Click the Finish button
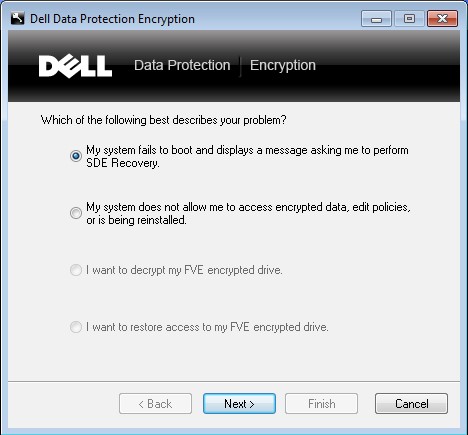The width and height of the screenshot is (468, 435). click(321, 404)
